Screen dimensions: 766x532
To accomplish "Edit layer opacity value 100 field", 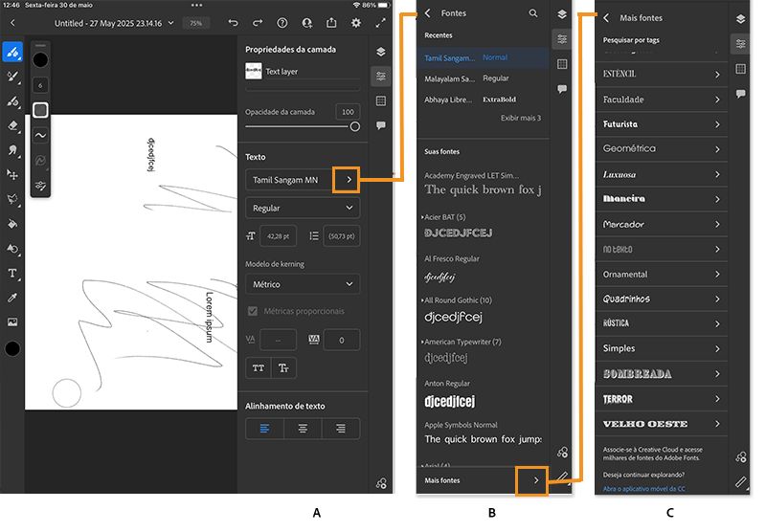I will pos(348,112).
